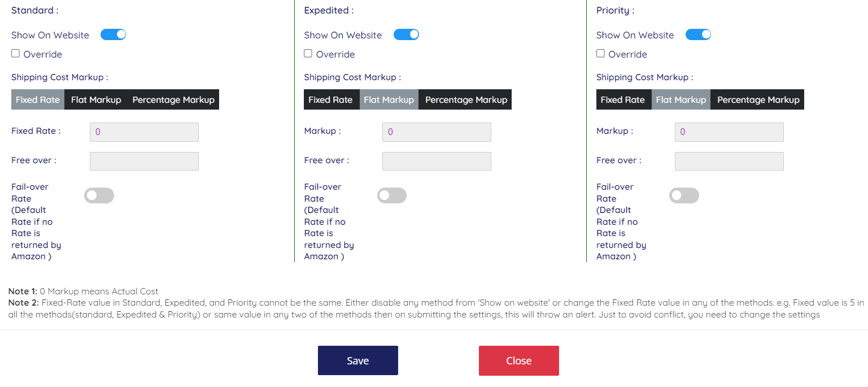Click the Priority Free over input field

[729, 161]
